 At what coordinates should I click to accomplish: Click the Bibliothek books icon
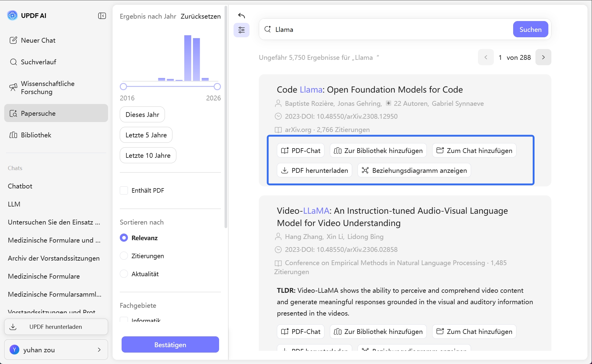(x=13, y=135)
